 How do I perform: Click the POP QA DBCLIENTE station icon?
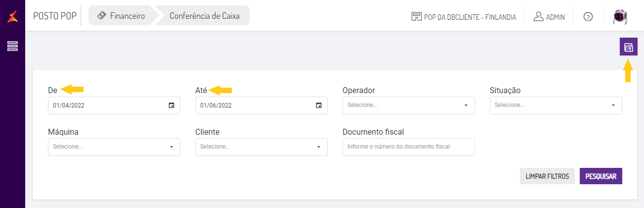[416, 16]
